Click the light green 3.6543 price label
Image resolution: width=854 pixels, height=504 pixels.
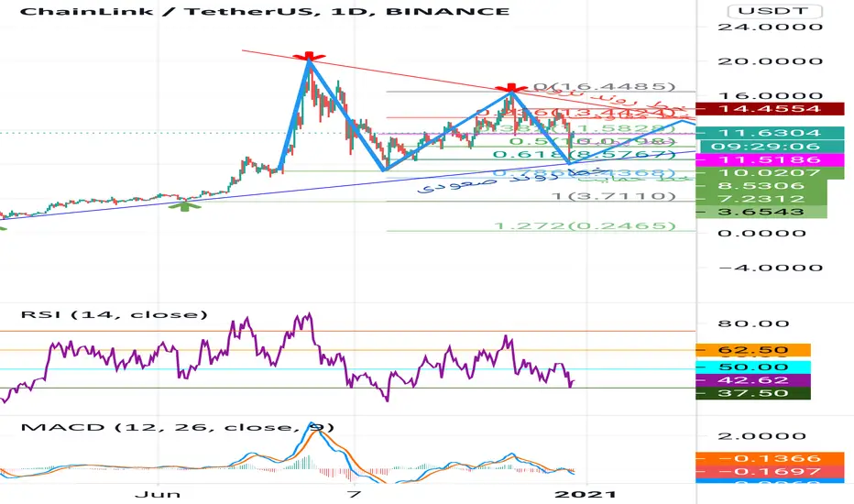[x=761, y=212]
